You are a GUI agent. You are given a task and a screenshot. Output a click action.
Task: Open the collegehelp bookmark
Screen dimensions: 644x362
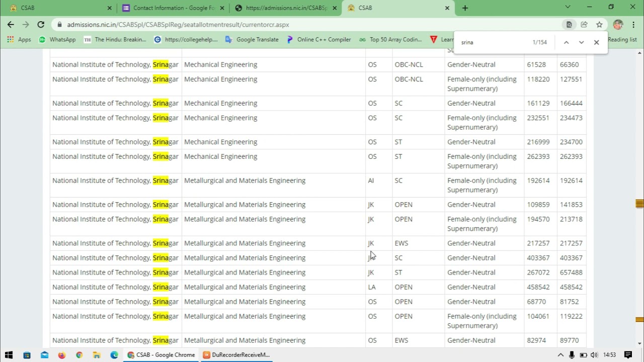pyautogui.click(x=186, y=39)
